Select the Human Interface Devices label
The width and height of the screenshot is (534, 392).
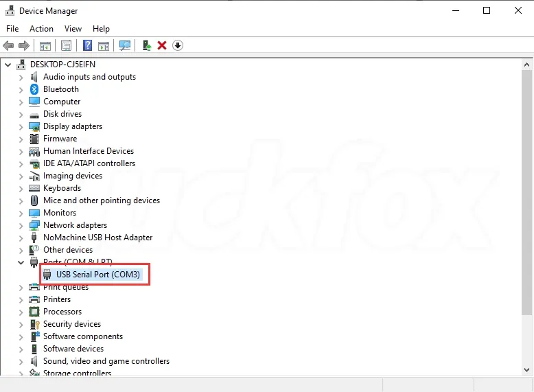[89, 151]
